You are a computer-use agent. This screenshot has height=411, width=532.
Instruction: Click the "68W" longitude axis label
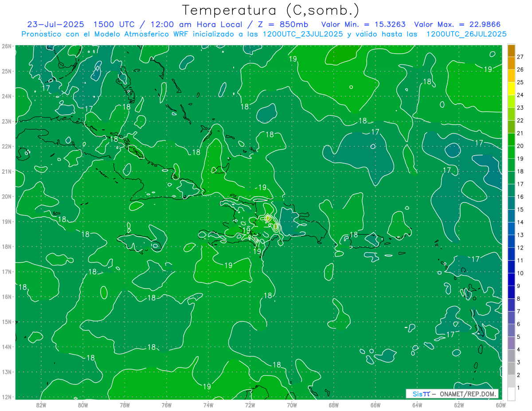coord(334,405)
